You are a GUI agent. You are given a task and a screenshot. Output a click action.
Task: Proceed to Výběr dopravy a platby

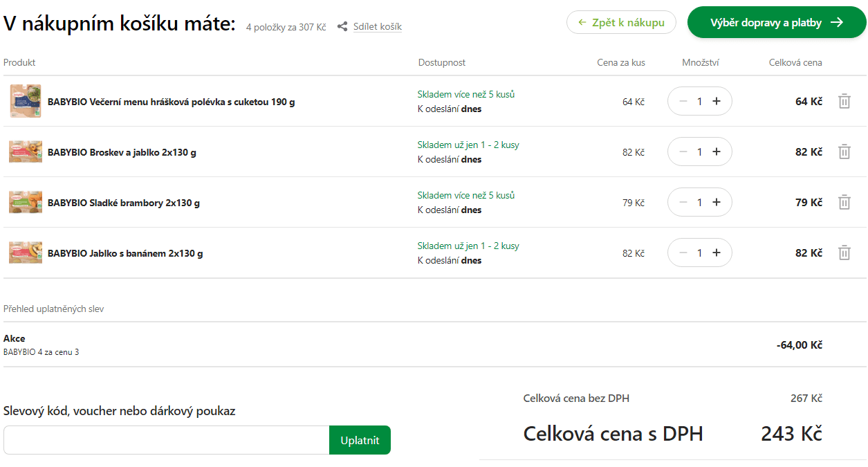tap(777, 22)
